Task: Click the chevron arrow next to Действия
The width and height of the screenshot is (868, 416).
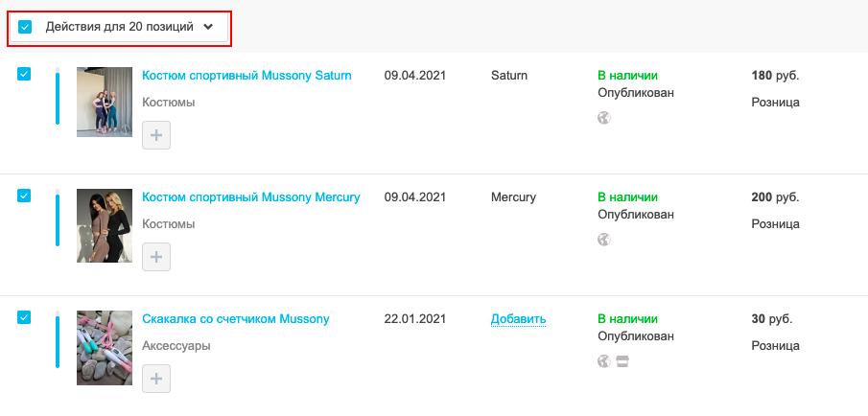Action: click(208, 27)
